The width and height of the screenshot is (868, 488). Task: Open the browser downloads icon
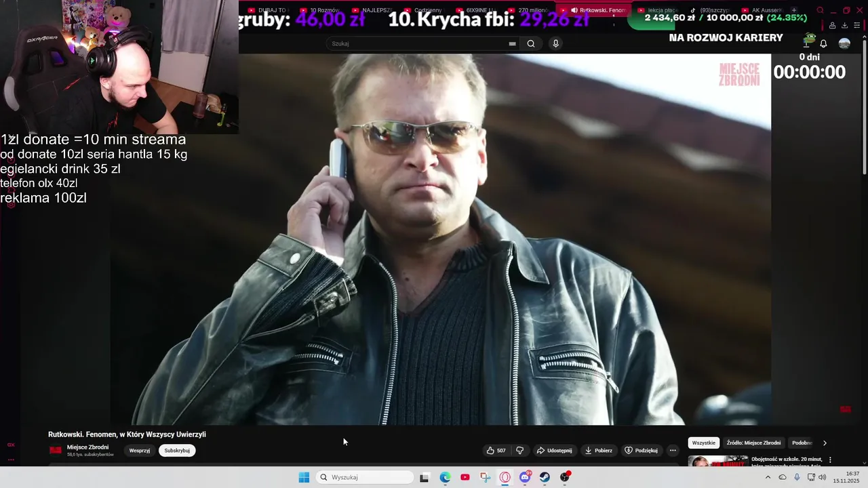[x=844, y=25]
